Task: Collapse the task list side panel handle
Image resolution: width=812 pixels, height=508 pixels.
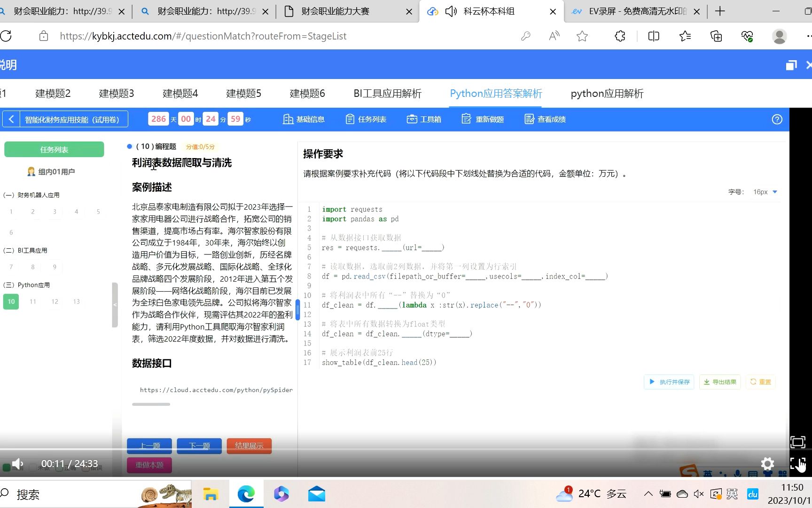Action: [x=115, y=305]
